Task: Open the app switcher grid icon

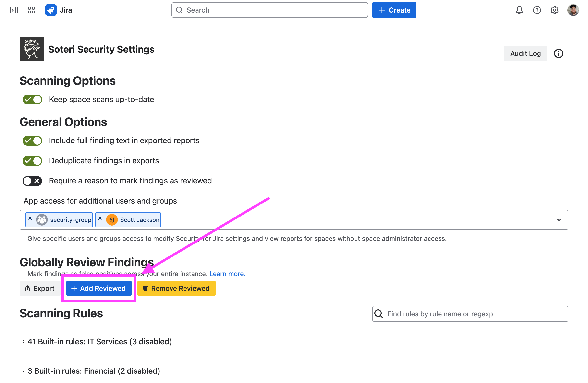Action: coord(31,10)
